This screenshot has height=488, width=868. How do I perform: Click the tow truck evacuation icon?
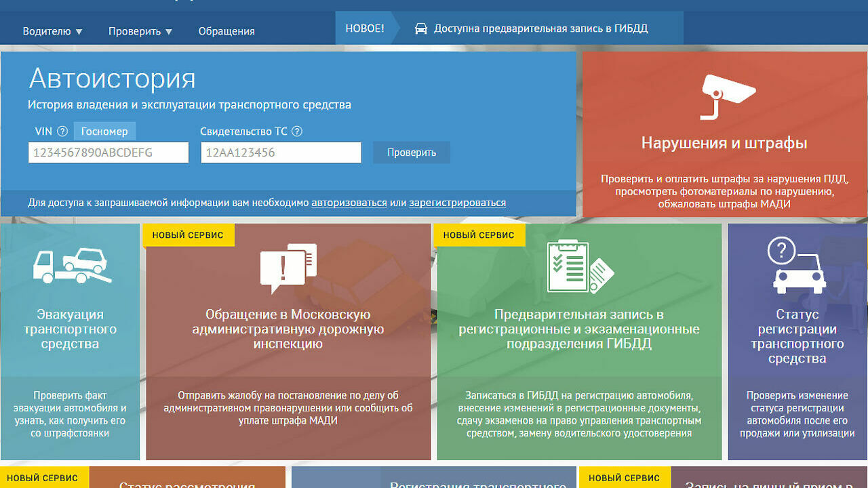[x=73, y=266]
